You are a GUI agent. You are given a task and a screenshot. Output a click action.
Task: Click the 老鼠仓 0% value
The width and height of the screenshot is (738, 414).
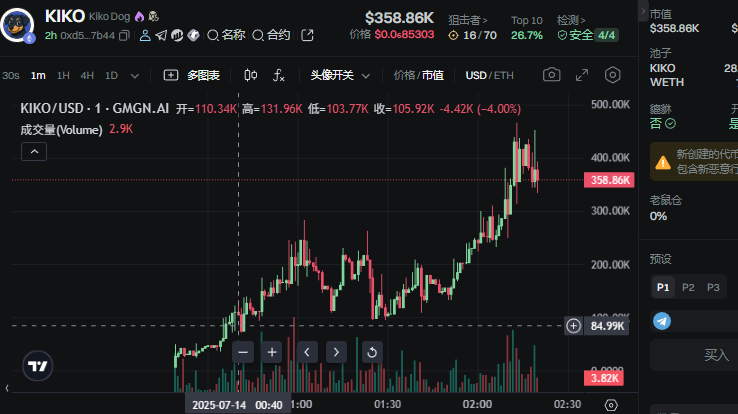[658, 216]
